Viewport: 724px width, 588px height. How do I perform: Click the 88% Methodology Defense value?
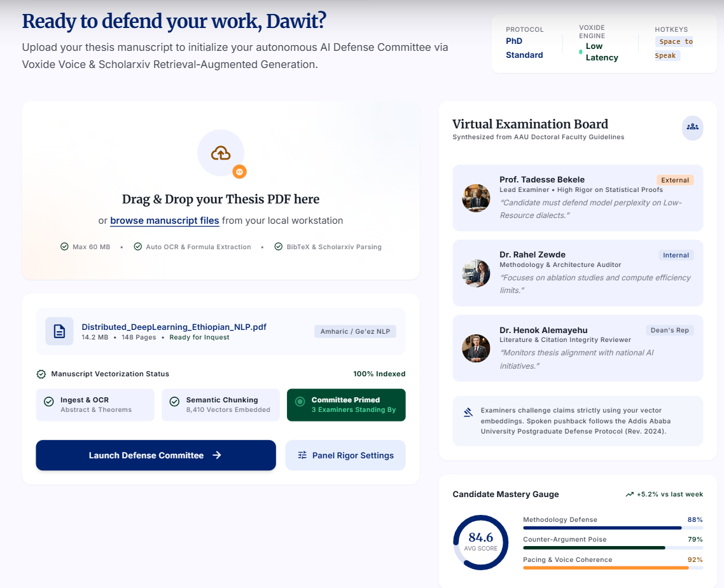[x=695, y=520]
